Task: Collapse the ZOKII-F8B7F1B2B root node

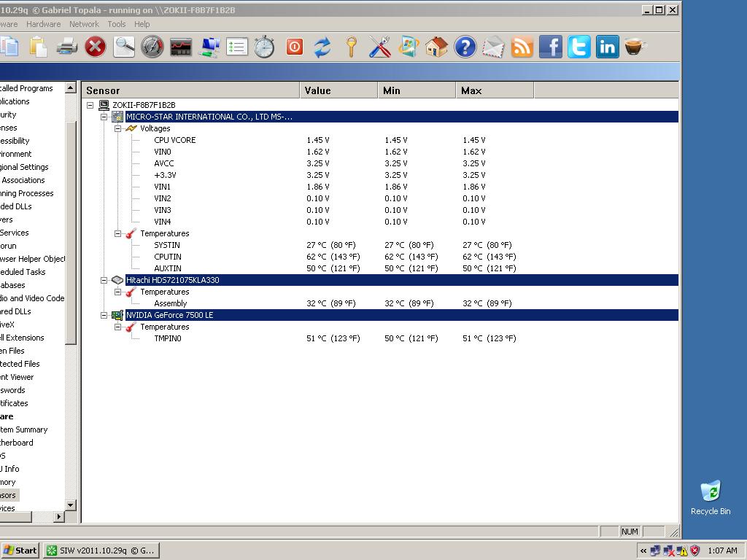Action: click(x=90, y=105)
